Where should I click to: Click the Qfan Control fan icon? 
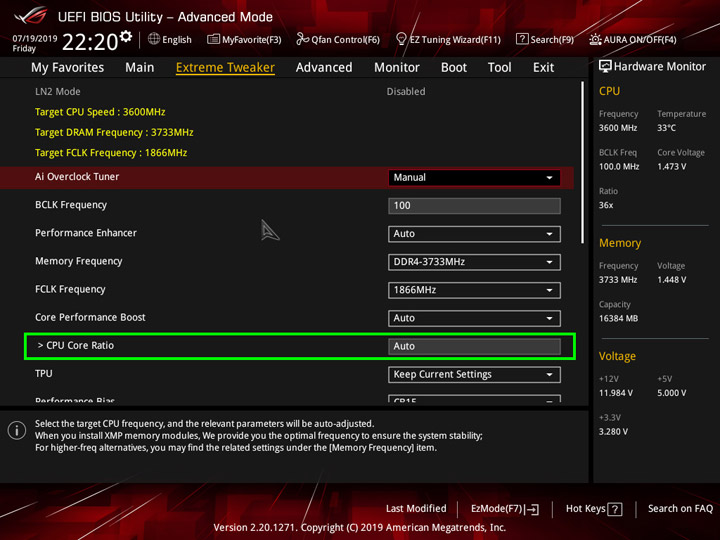[303, 39]
